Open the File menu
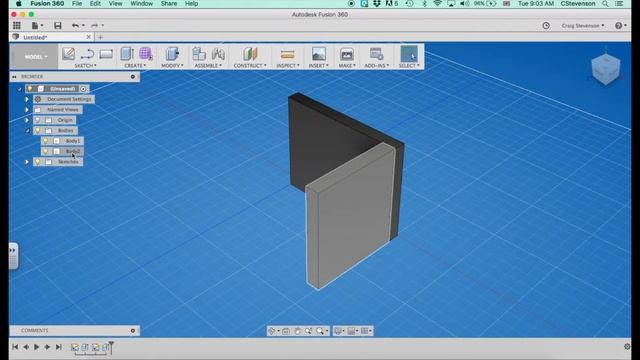 pos(77,4)
